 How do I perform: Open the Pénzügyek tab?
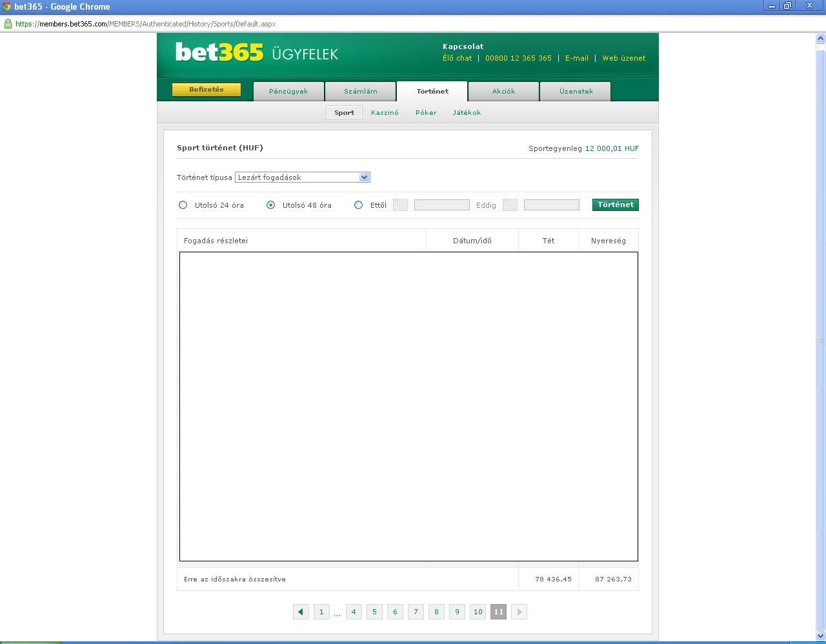click(288, 91)
